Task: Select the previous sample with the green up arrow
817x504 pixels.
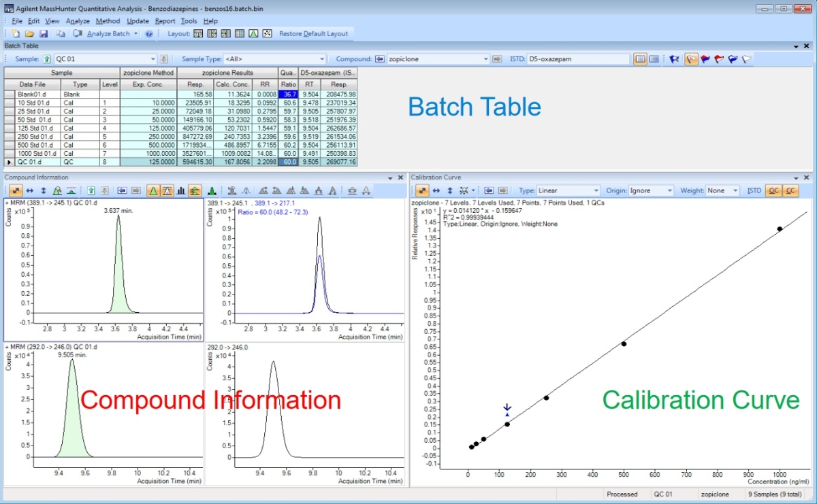Action: coord(47,59)
